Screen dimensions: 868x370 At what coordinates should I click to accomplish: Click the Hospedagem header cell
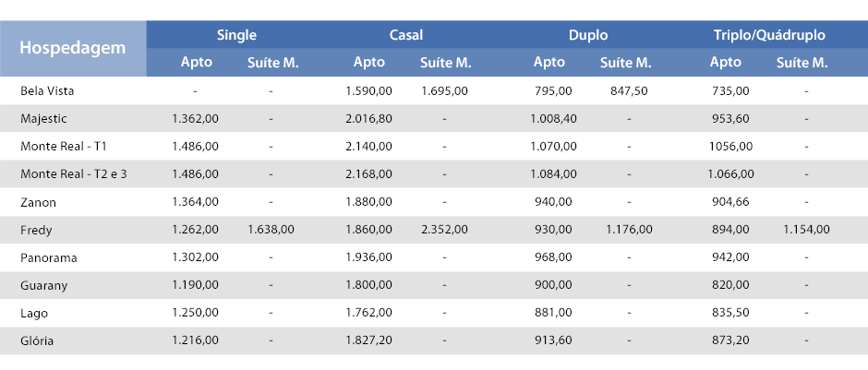[73, 48]
